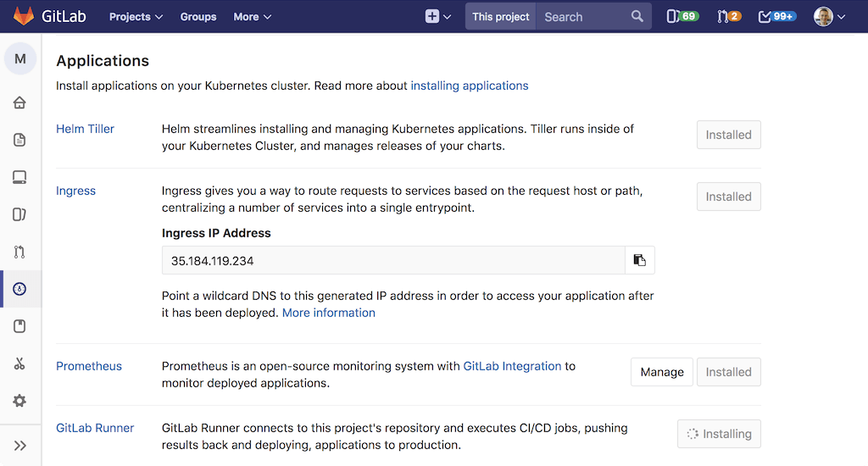Open the Ingress application link
The height and width of the screenshot is (466, 868).
75,191
